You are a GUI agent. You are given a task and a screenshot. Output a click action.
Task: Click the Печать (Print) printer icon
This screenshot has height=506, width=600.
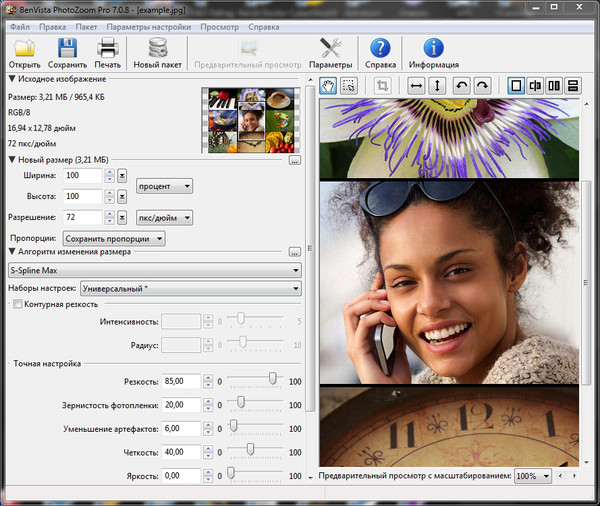(107, 48)
